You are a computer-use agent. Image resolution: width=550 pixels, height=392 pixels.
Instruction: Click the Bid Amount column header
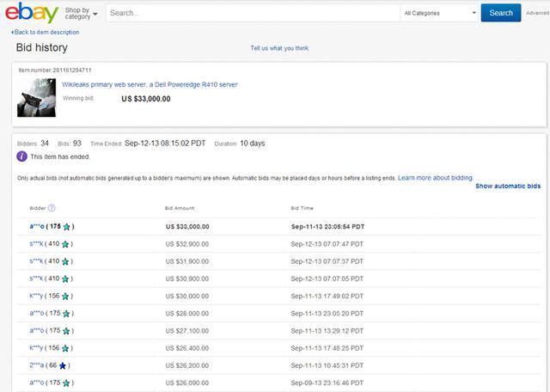coord(180,208)
